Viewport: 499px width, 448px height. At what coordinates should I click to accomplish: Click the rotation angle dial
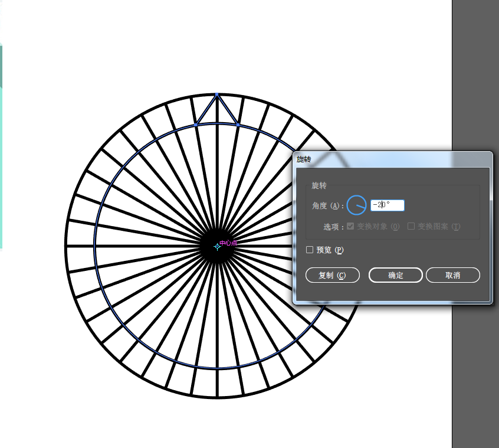356,205
